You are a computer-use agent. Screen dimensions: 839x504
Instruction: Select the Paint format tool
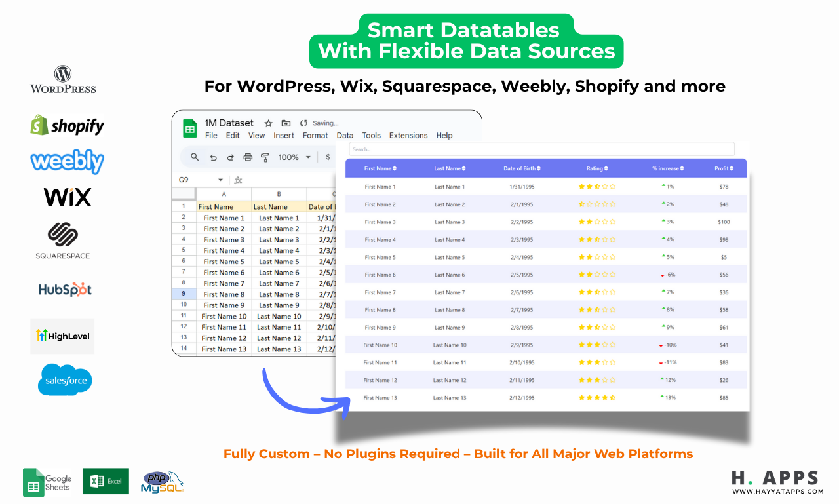(x=265, y=157)
